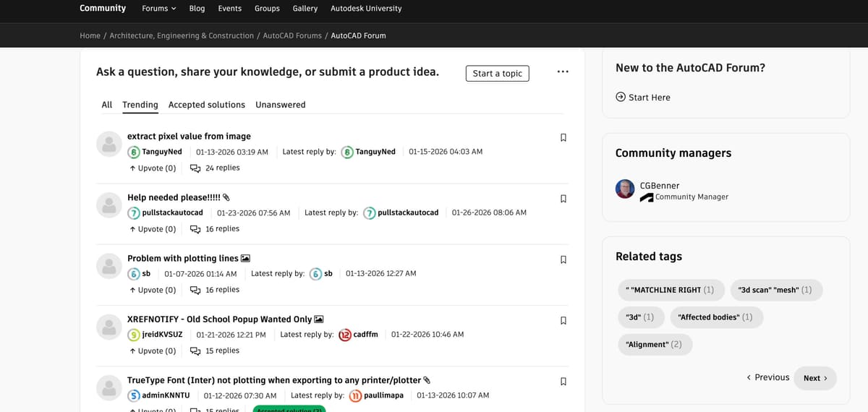
Task: Switch to Accepted solutions tab
Action: tap(207, 105)
